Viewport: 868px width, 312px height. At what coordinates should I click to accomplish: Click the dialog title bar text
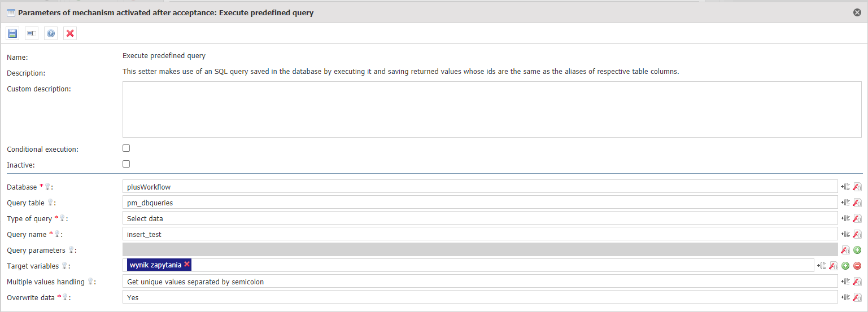166,12
